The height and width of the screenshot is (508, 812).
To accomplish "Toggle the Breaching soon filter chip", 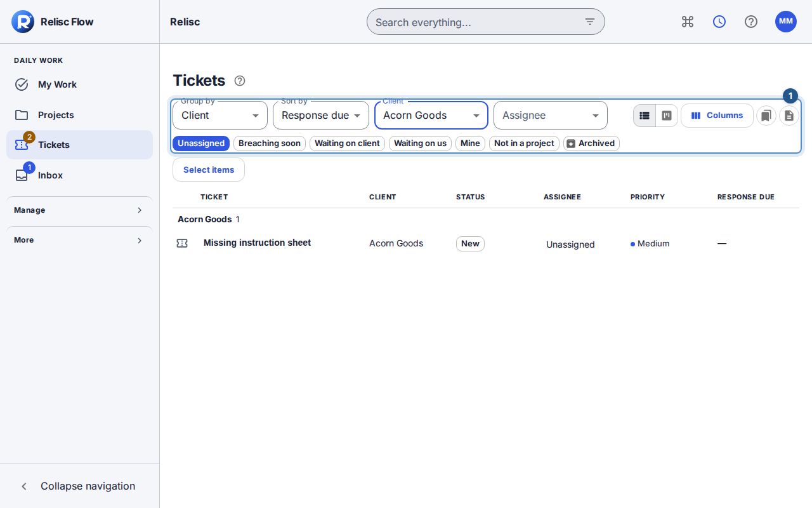I will tap(270, 144).
